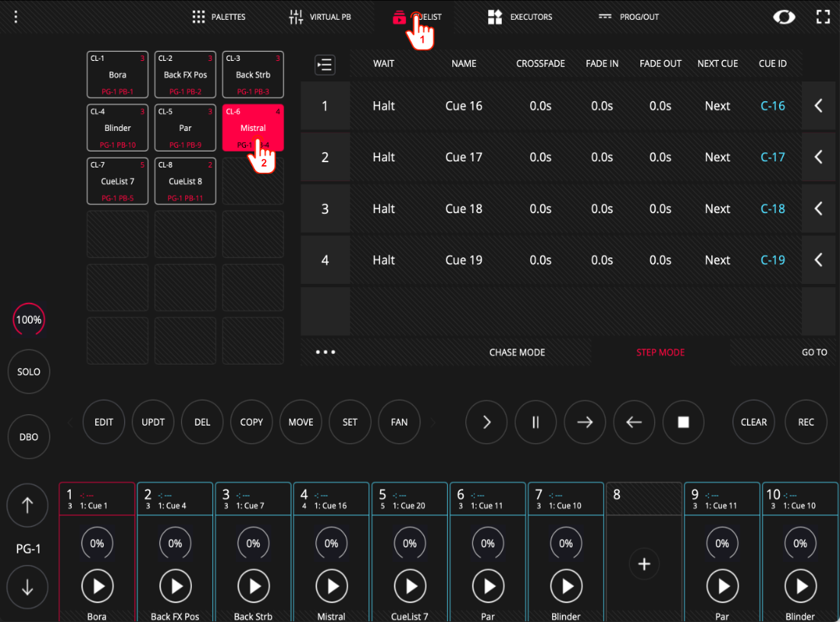
Task: Switch to the Prog/Out tab
Action: point(628,18)
